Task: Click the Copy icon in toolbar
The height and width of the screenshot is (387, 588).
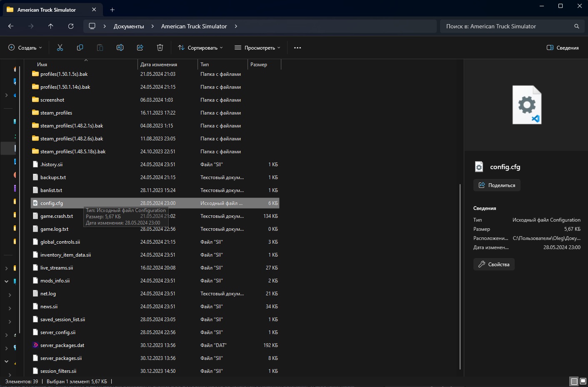Action: (x=80, y=48)
